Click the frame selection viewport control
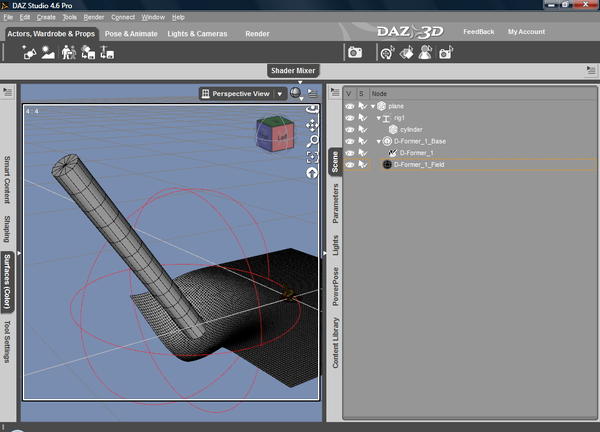The width and height of the screenshot is (600, 432). point(312,157)
